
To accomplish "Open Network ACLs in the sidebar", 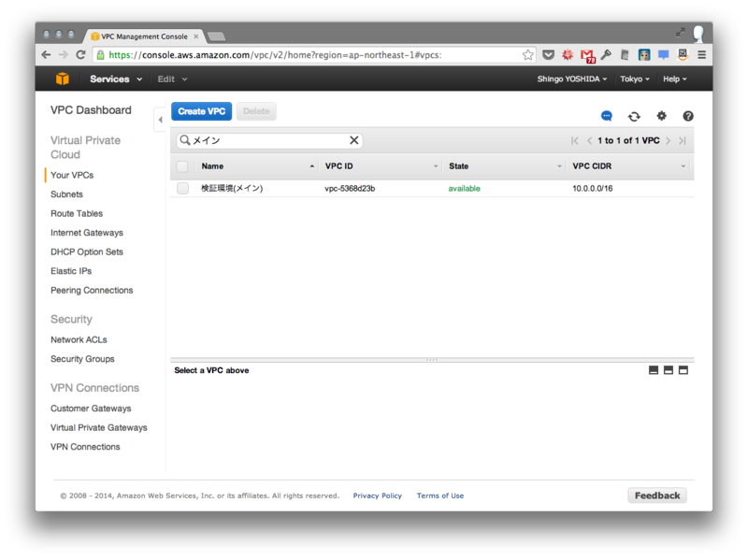I will pyautogui.click(x=79, y=339).
